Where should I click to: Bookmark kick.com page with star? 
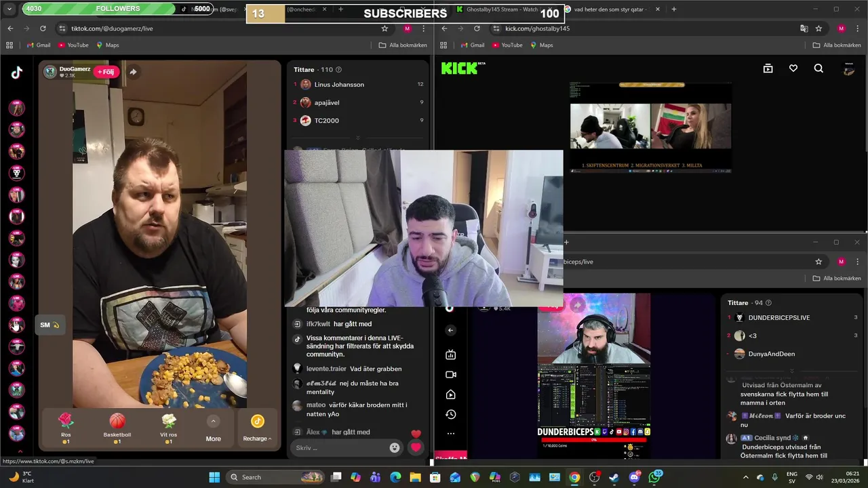pyautogui.click(x=818, y=28)
